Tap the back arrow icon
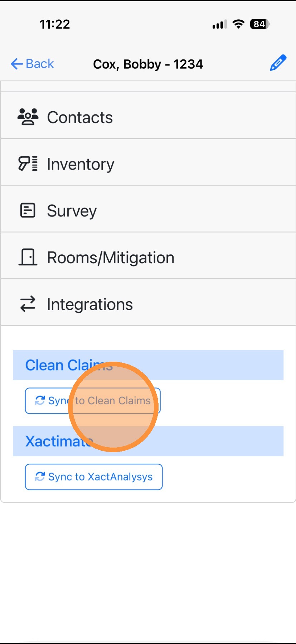Viewport: 296px width, 644px height. point(17,64)
